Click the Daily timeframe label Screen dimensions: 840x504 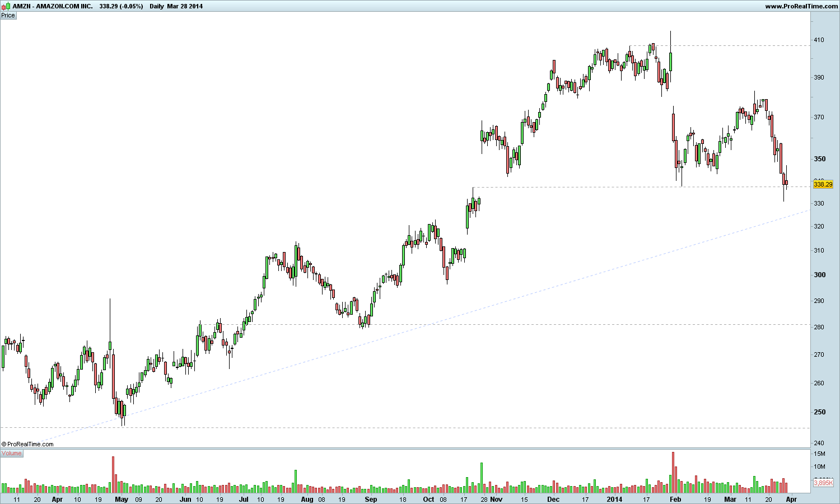(x=157, y=6)
